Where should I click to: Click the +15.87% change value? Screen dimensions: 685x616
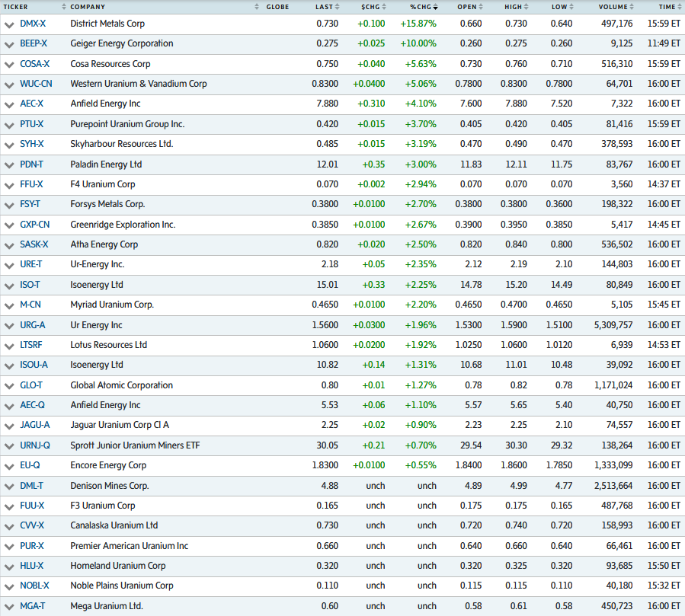tap(418, 24)
